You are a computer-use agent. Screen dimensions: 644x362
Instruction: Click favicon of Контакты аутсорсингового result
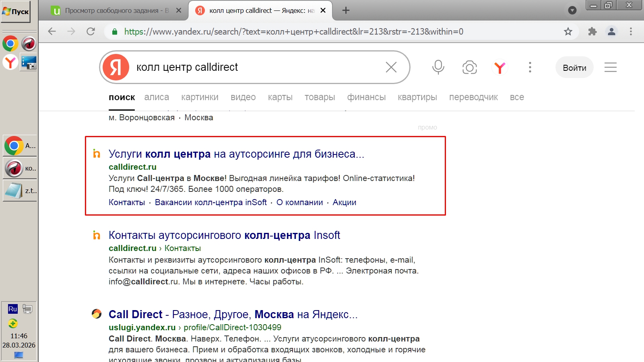coord(97,235)
